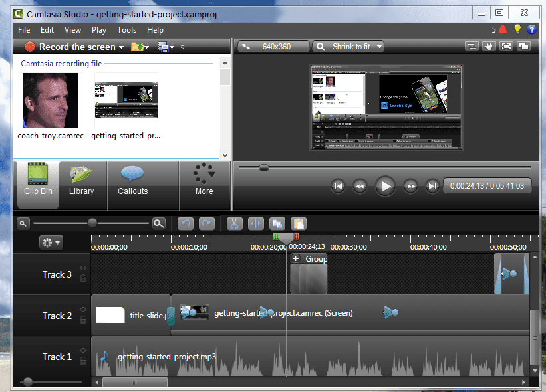Click the notifications bell icon
The width and height of the screenshot is (546, 392).
click(x=503, y=29)
